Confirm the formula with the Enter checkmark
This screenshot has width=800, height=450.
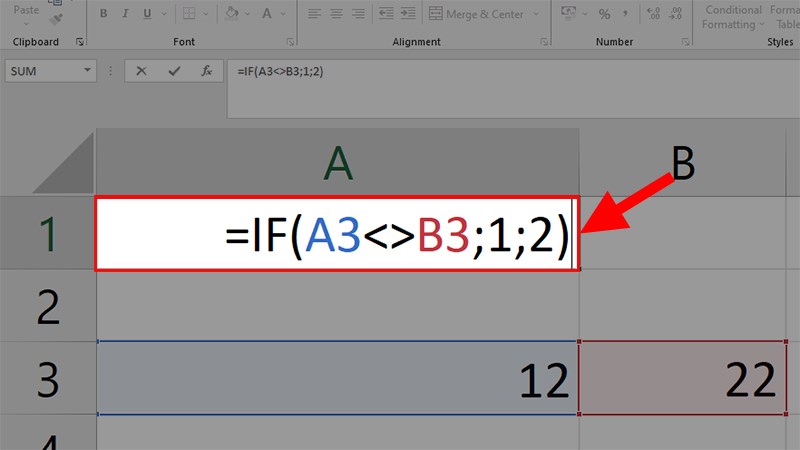tap(174, 71)
